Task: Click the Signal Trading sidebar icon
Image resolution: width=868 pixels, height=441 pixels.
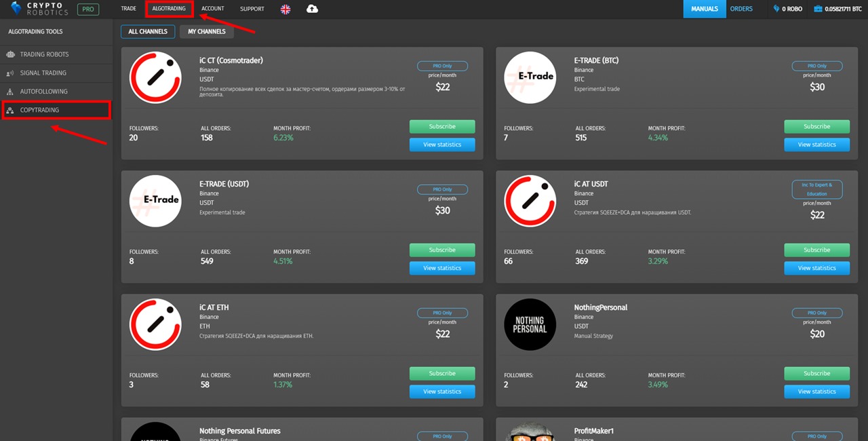Action: point(10,73)
